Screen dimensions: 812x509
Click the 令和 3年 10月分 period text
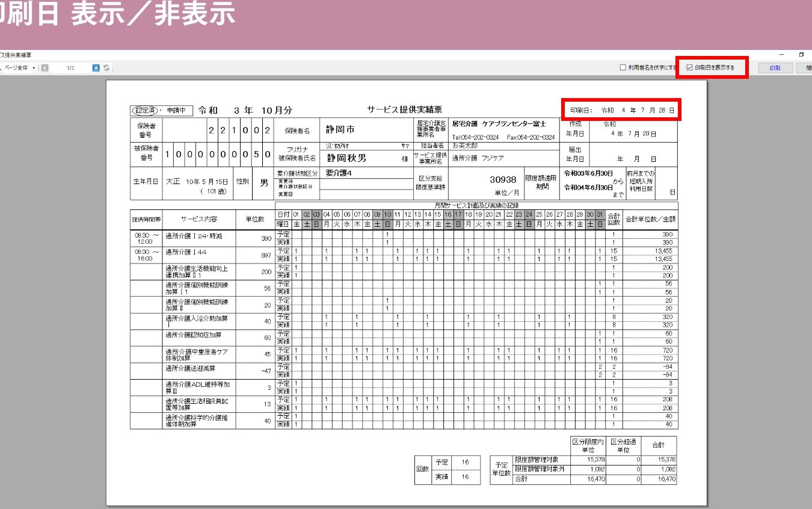click(x=245, y=110)
